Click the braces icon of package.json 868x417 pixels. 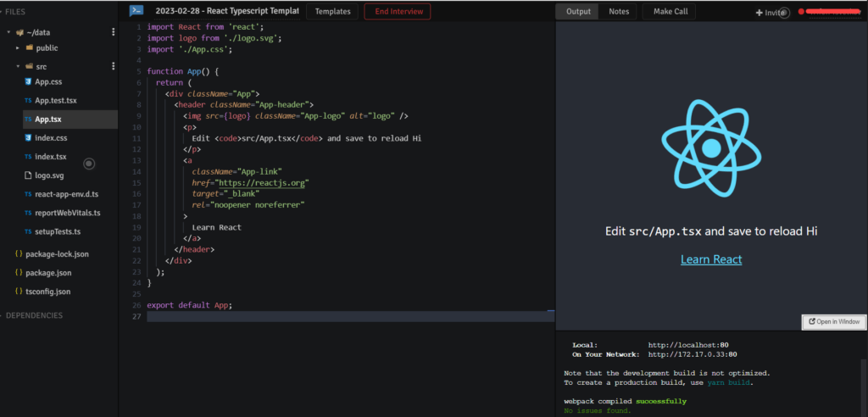coord(19,272)
